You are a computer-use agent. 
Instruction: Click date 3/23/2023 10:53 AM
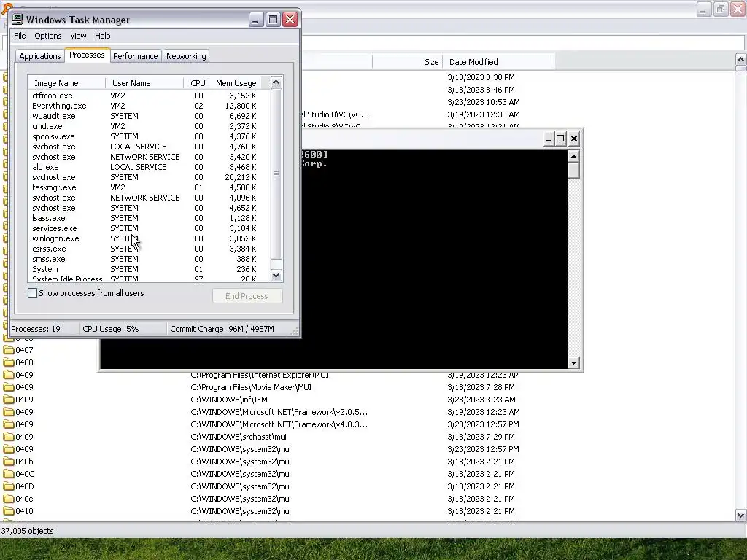483,102
